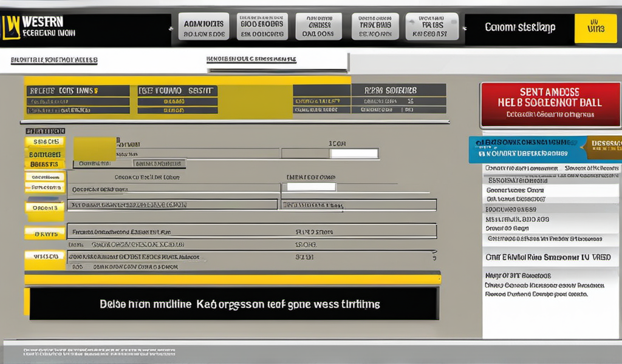Click the small arrow left of toolbar buttons
This screenshot has width=622, height=364.
click(172, 29)
